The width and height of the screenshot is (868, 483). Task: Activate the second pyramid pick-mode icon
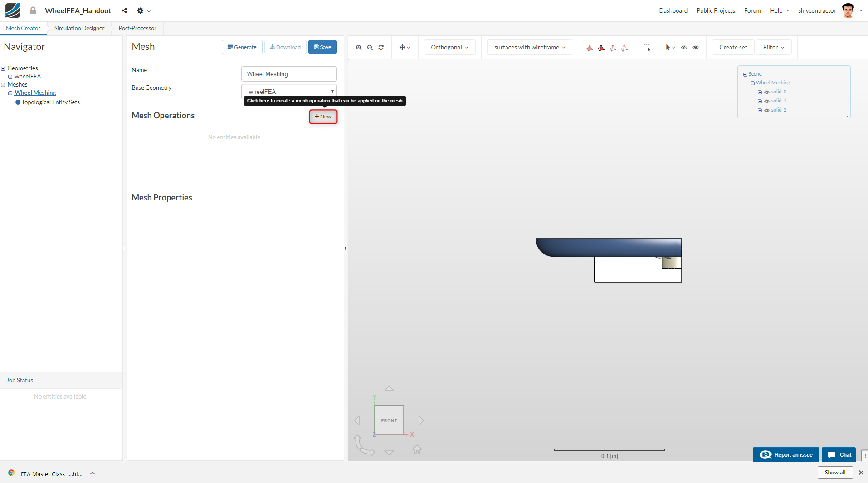601,48
